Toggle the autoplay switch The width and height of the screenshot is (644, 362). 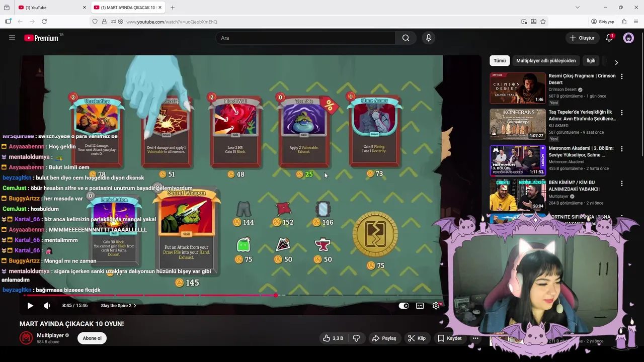pos(404,306)
